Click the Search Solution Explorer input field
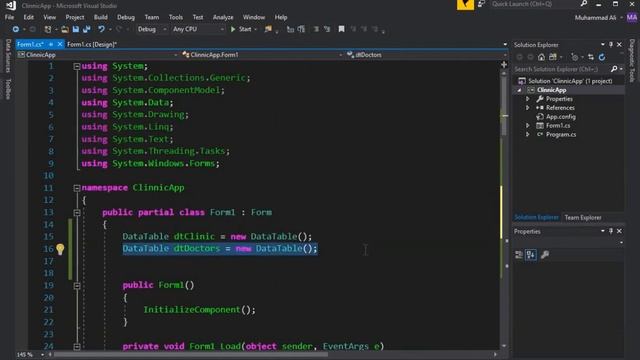This screenshot has height=360, width=640. coord(561,69)
